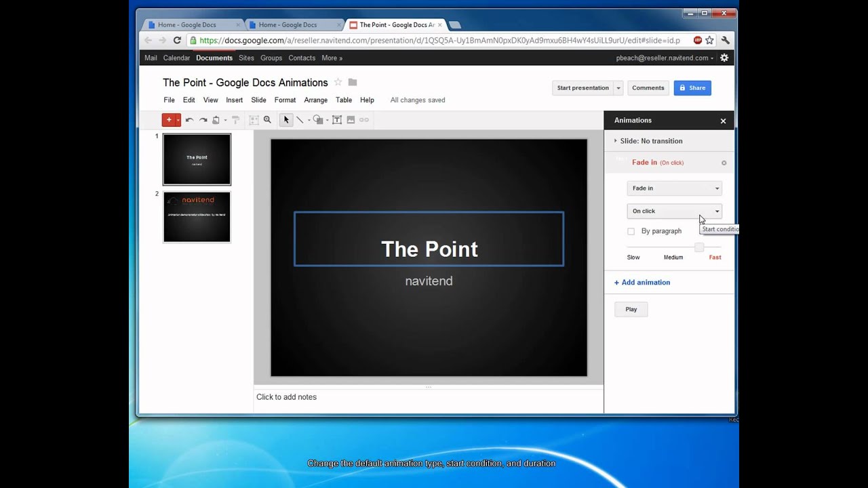Click the animation speed slider handle
Screen dimensions: 868x488
pos(699,247)
